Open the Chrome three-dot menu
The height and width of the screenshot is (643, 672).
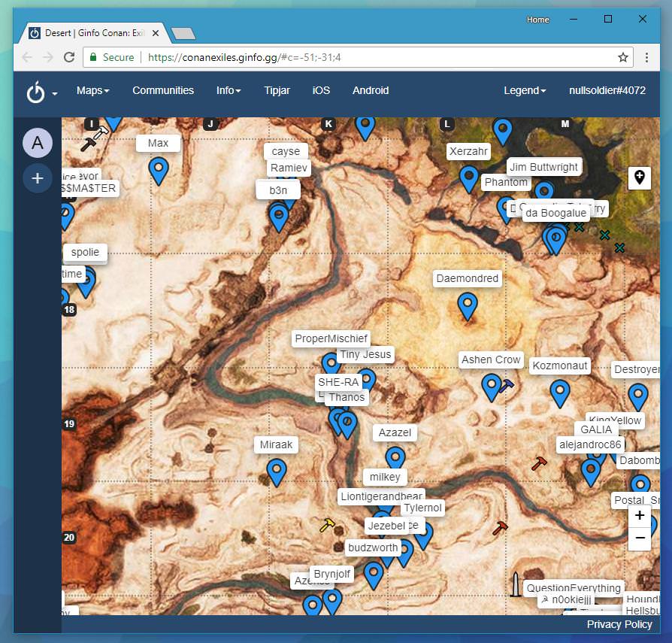646,57
